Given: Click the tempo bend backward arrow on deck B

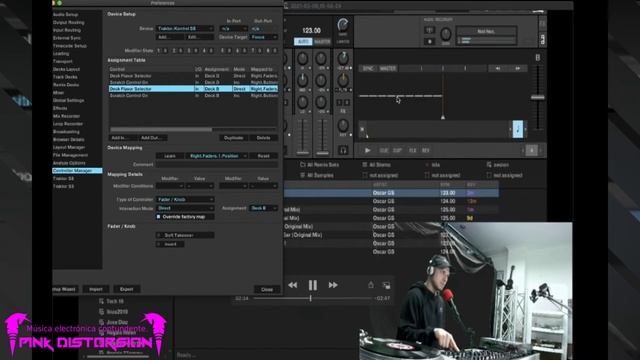Looking at the screenshot, I should coord(498,69).
